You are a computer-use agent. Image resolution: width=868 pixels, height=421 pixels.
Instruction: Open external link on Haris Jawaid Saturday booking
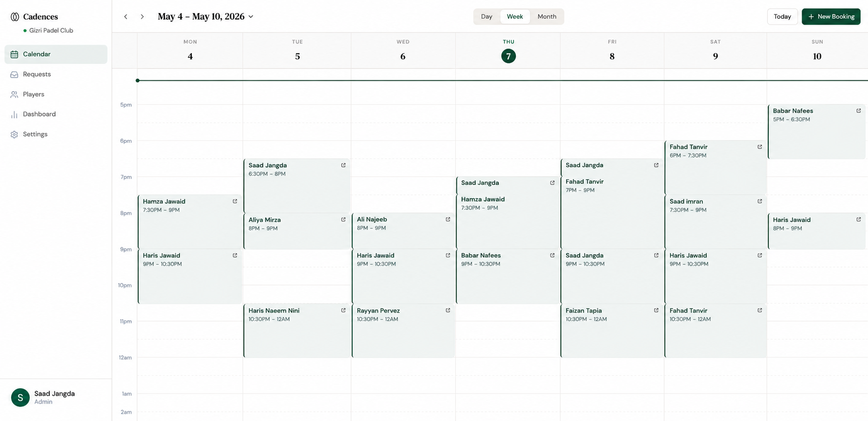click(x=760, y=256)
